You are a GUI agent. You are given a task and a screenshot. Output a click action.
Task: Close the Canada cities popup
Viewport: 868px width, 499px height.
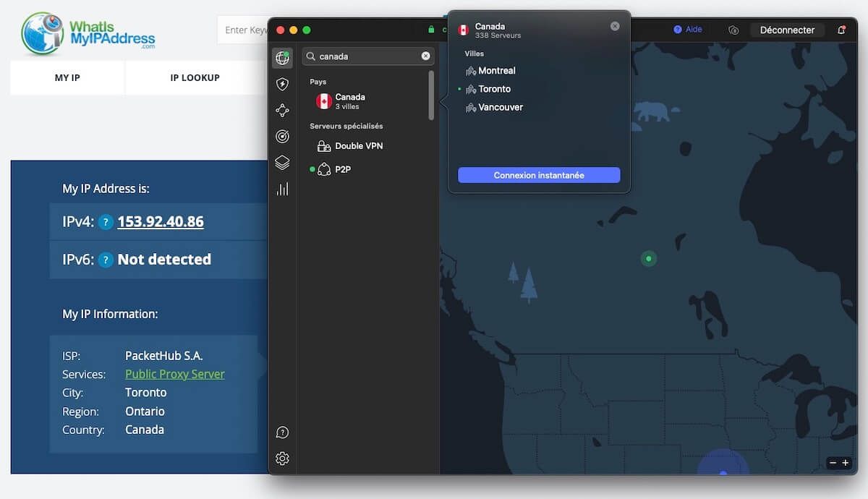click(615, 26)
